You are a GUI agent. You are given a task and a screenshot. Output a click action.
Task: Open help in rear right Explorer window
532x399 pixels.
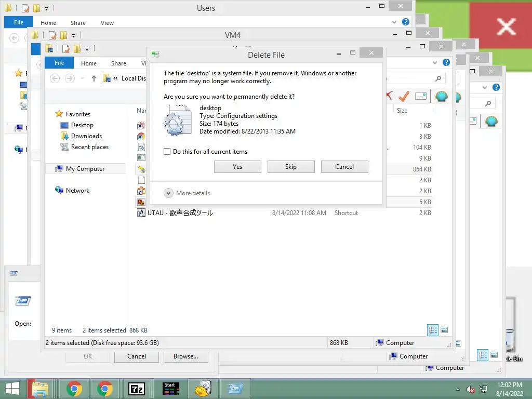496,87
